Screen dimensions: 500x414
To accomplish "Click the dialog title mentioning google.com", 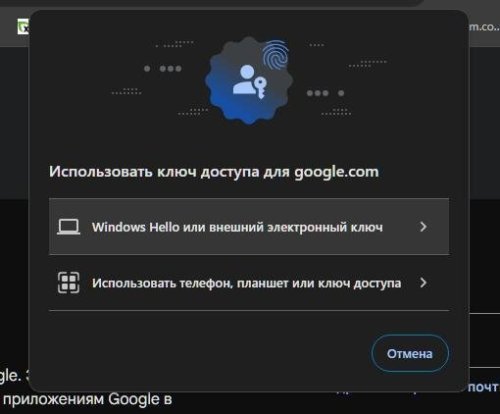I will (214, 172).
